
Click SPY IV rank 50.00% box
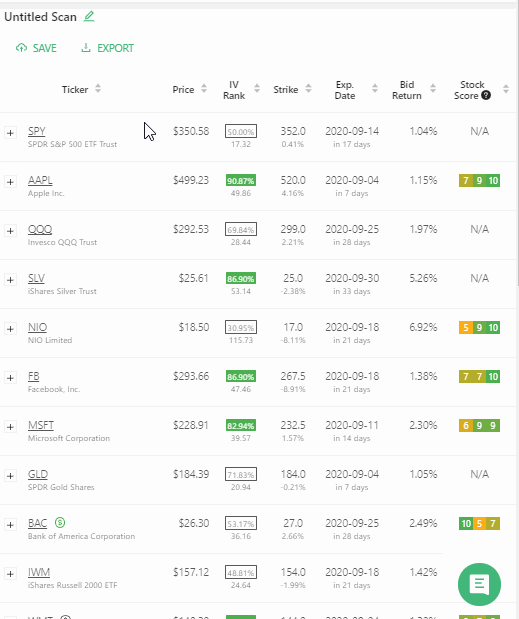coord(241,131)
